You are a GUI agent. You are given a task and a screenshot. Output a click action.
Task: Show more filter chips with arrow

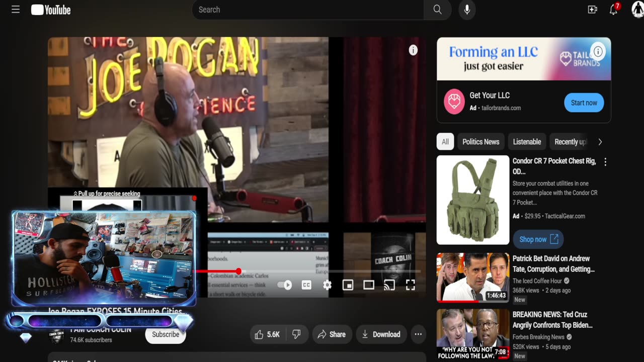[600, 142]
